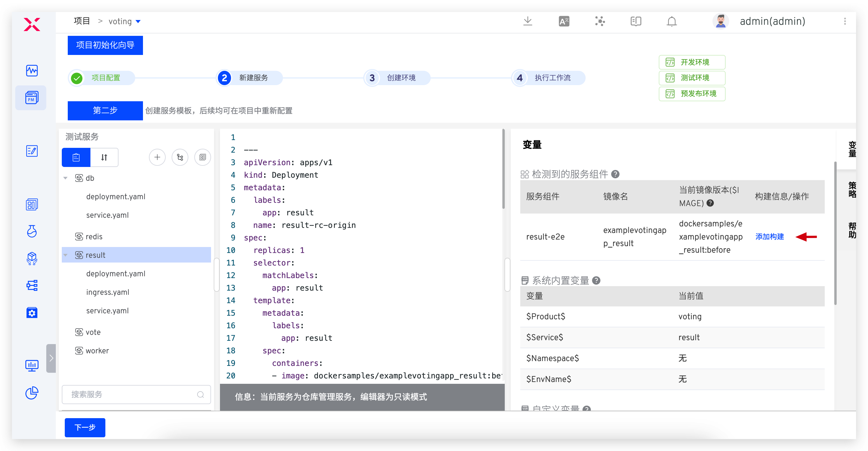Viewport: 868px width, 451px height.
Task: Click the help icon beside 系统内置变量
Action: [596, 280]
